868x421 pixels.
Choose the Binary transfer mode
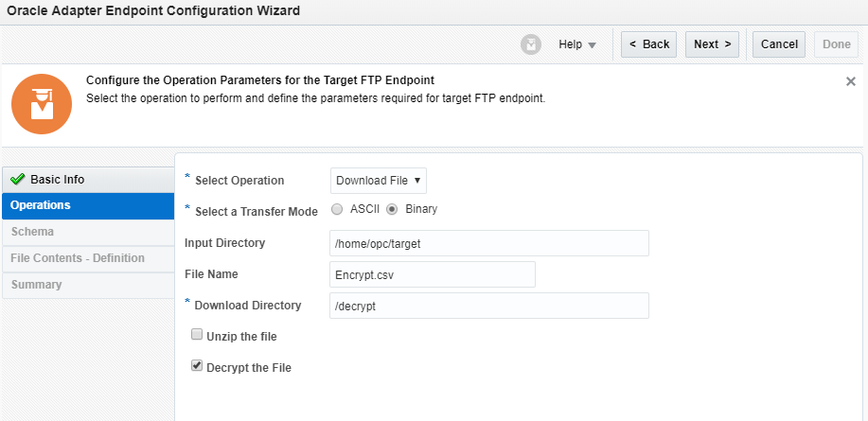[392, 209]
